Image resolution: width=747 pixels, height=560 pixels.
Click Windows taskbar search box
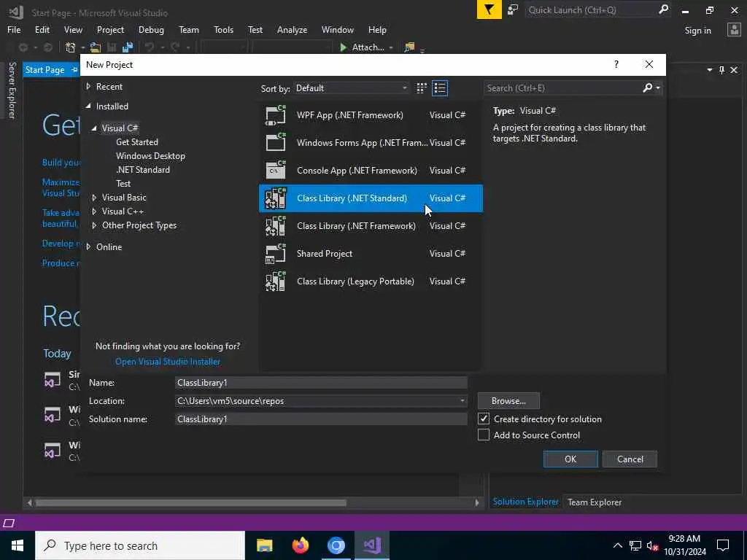(x=140, y=545)
